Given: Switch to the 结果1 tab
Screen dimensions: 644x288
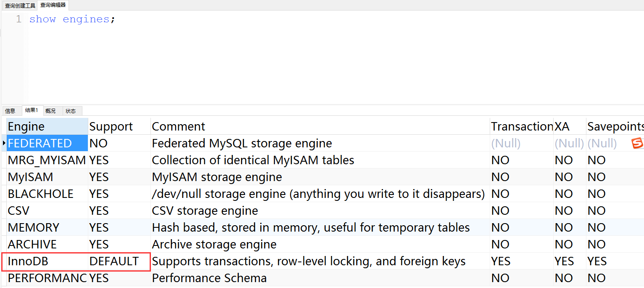Looking at the screenshot, I should click(32, 110).
